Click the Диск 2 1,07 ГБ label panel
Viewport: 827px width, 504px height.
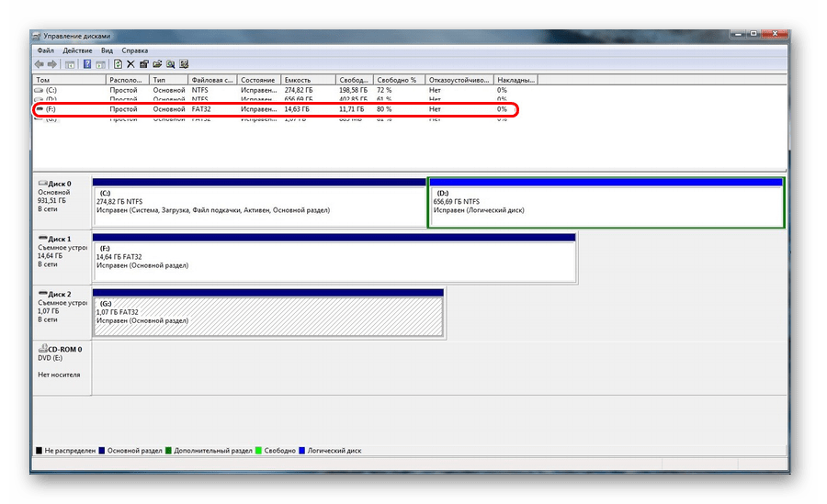(62, 312)
